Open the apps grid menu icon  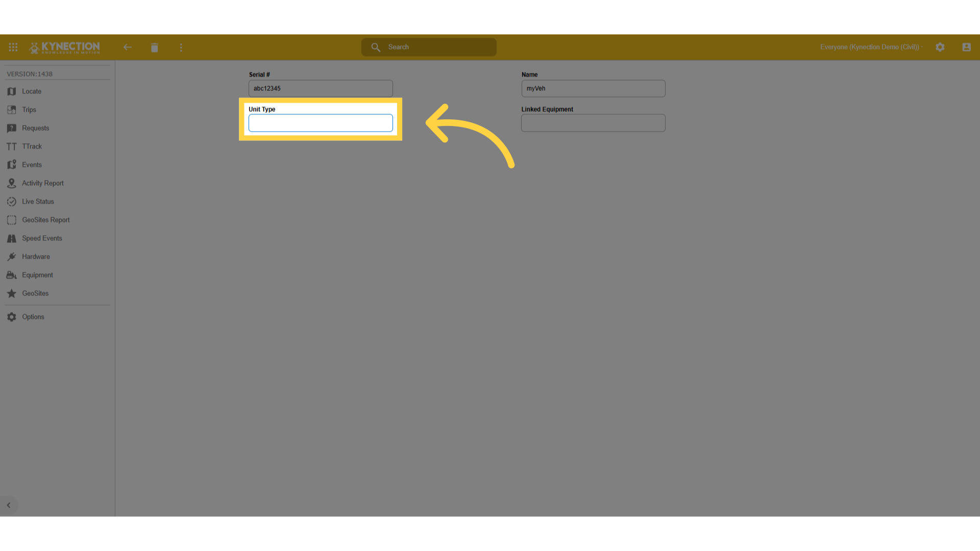tap(13, 47)
